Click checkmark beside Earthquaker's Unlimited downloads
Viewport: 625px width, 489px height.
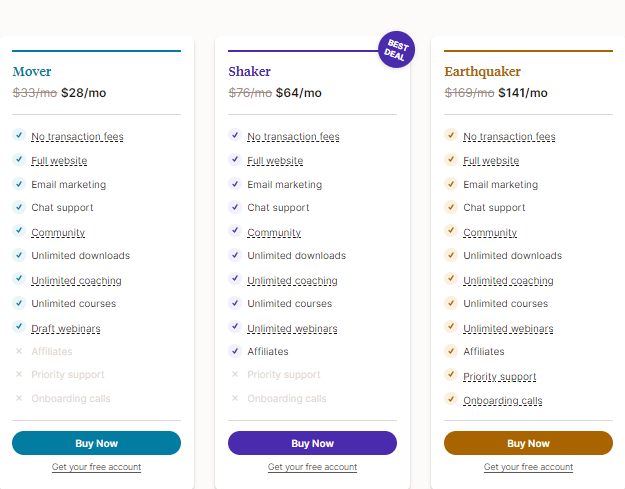pos(451,256)
